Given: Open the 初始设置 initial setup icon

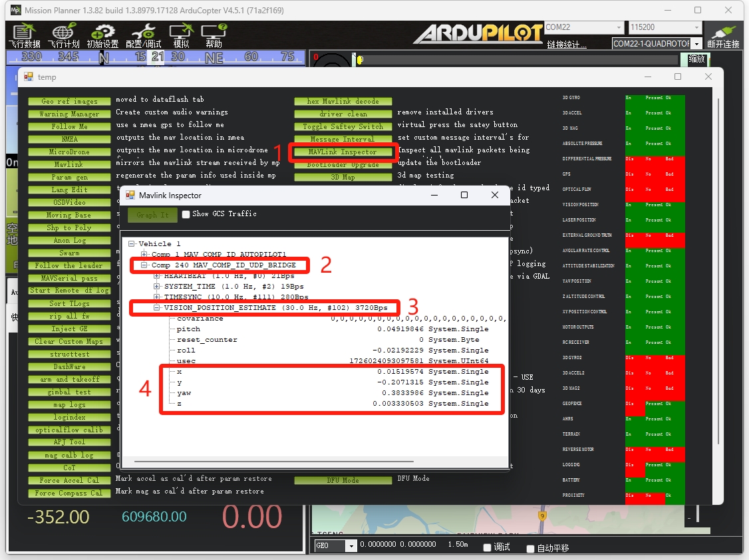Looking at the screenshot, I should pos(102,36).
